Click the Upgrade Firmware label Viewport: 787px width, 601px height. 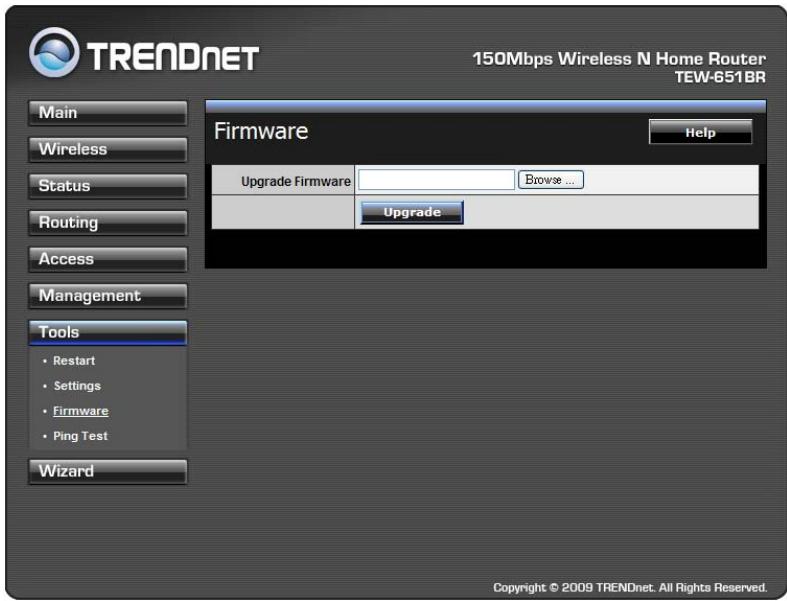tap(296, 181)
